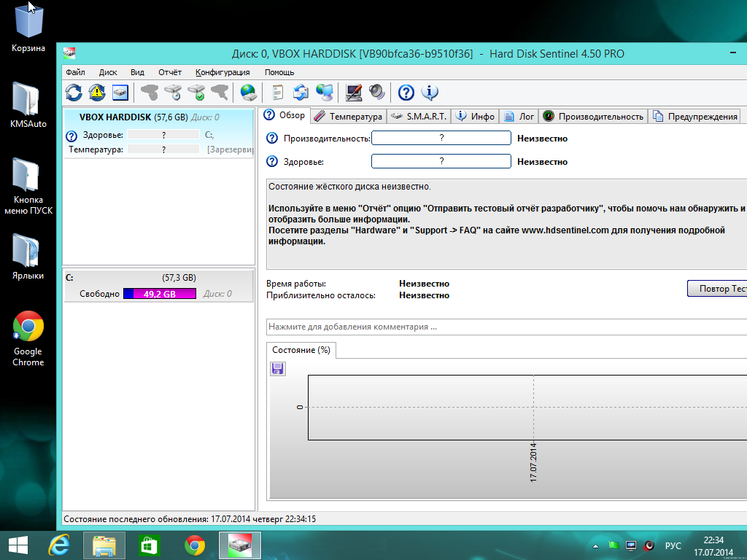Select the Ярлыки desktop folder icon
Viewport: 747px width, 560px height.
(x=28, y=257)
